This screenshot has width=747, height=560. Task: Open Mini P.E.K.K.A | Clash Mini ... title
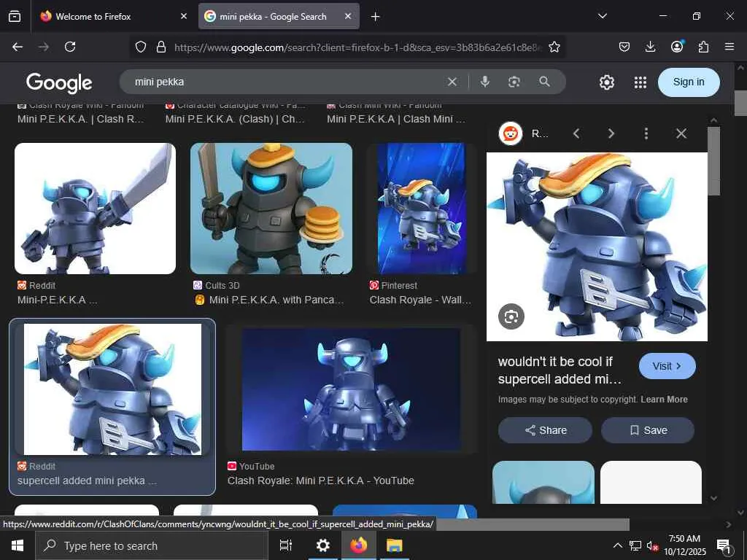coord(396,119)
